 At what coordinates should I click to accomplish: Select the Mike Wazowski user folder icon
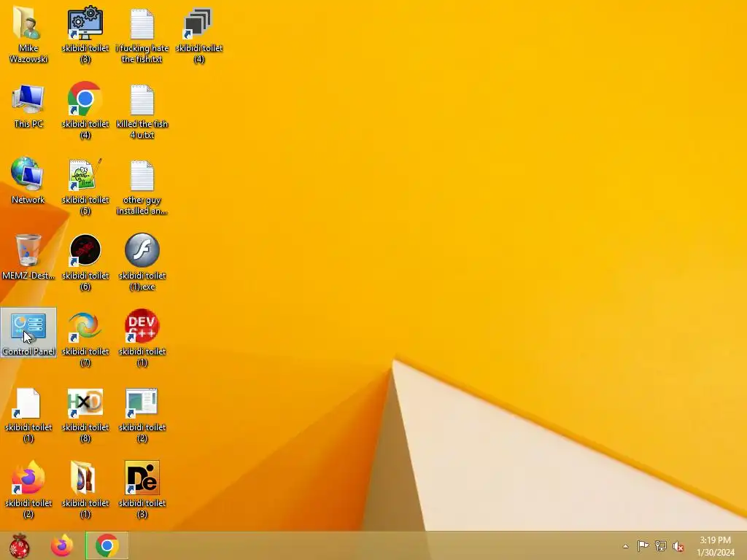tap(28, 34)
